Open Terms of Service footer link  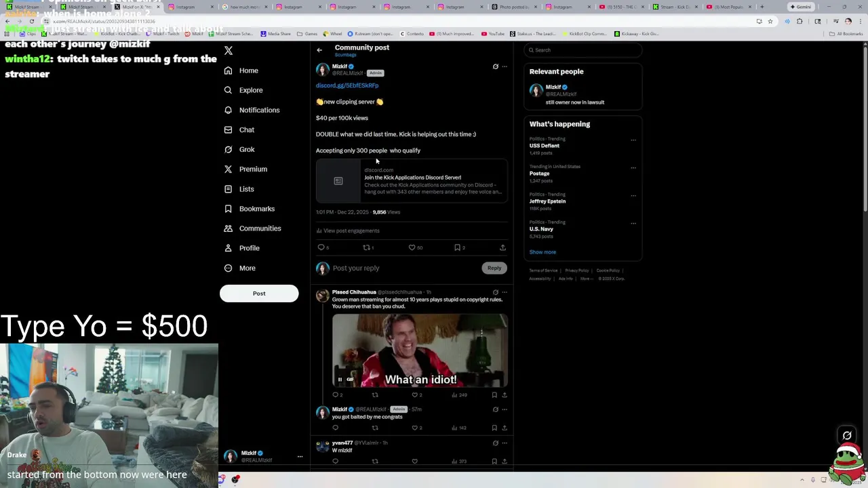click(543, 270)
